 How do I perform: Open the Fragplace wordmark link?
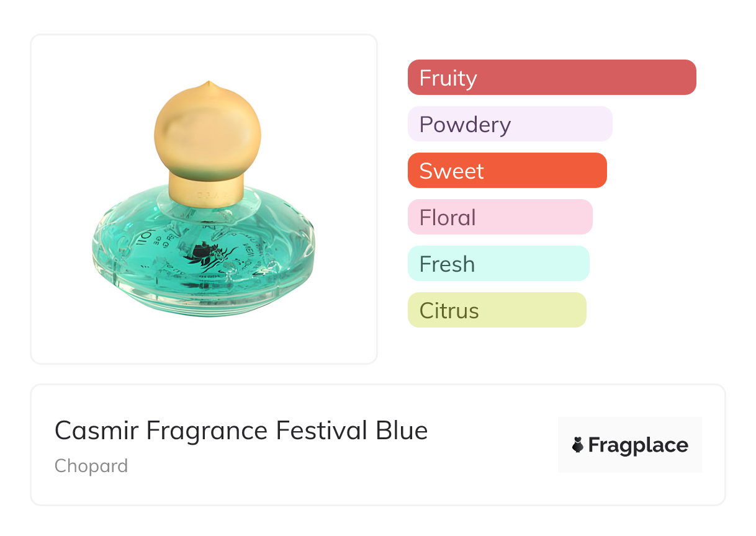[637, 445]
